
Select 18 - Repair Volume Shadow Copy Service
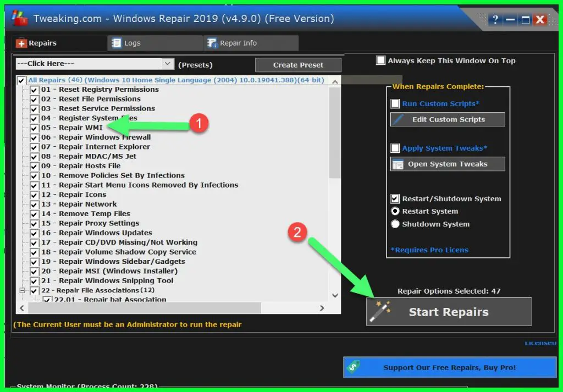[118, 252]
